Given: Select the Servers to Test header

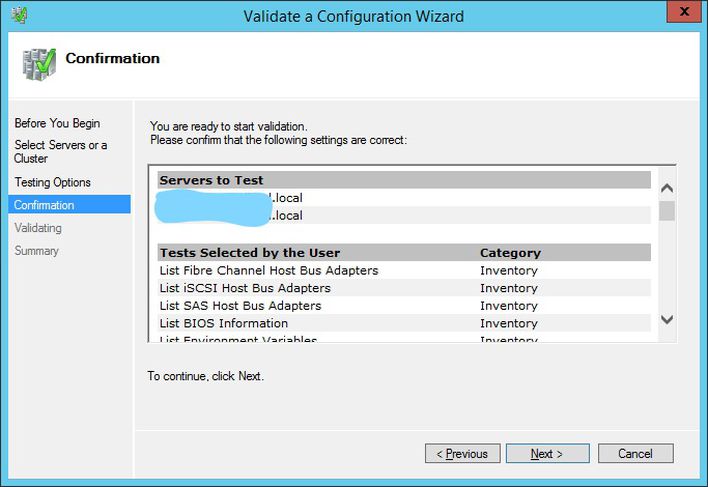Looking at the screenshot, I should (x=404, y=180).
